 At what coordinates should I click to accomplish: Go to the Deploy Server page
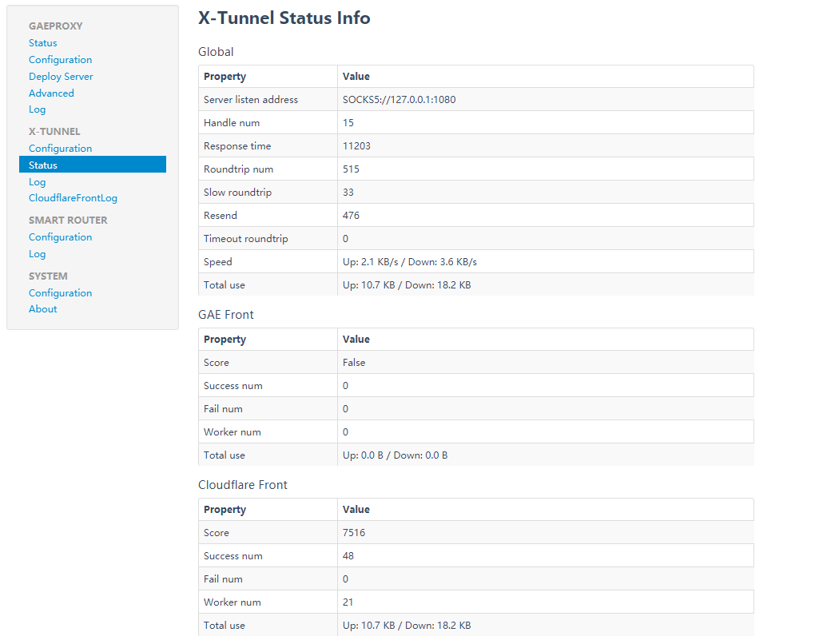61,76
